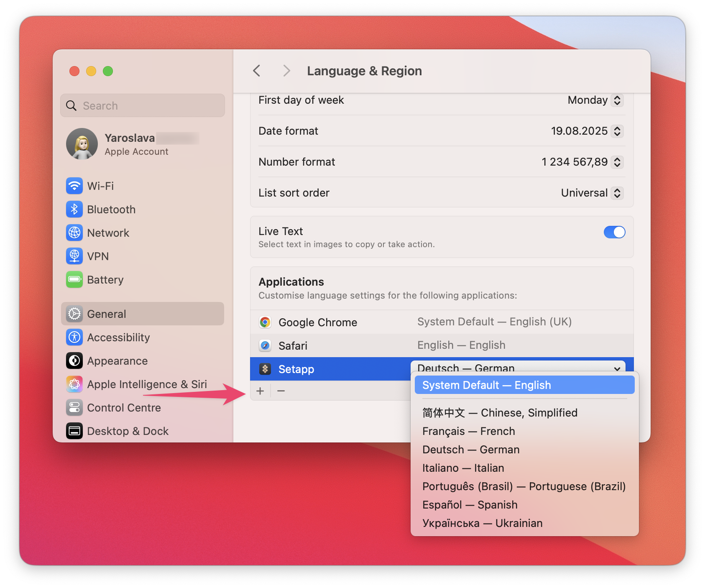705x588 pixels.
Task: Choose Chinese, Simplified from language menu
Action: coord(525,413)
